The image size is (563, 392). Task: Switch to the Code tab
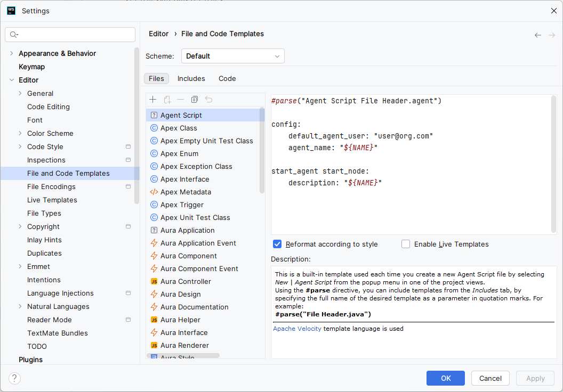[227, 78]
